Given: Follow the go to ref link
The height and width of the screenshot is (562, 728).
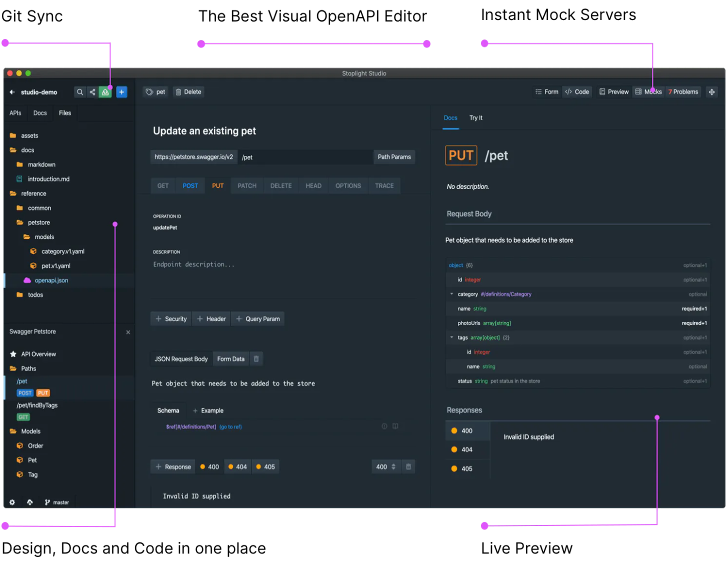Looking at the screenshot, I should click(x=230, y=427).
